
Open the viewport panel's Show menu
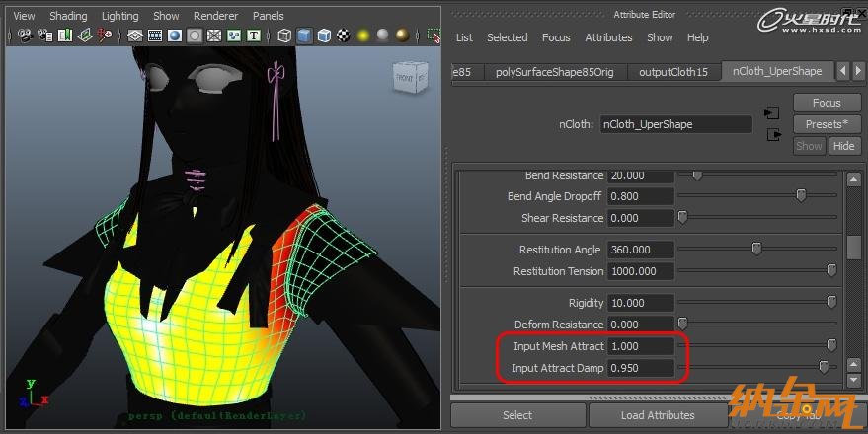pyautogui.click(x=166, y=16)
